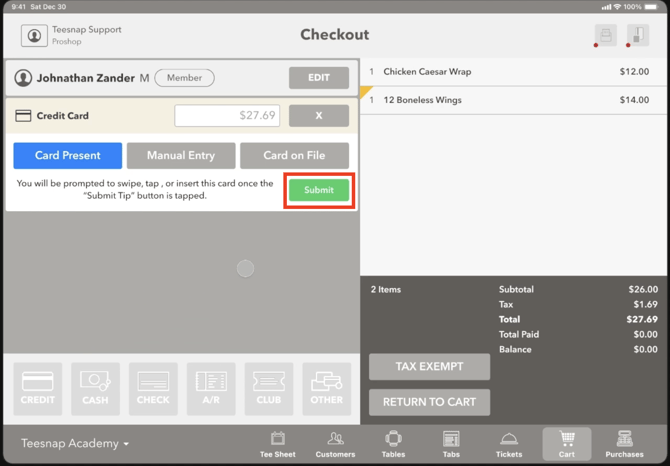670x466 pixels.
Task: Select the 12 Boneless Wings line item
Action: tap(512, 100)
